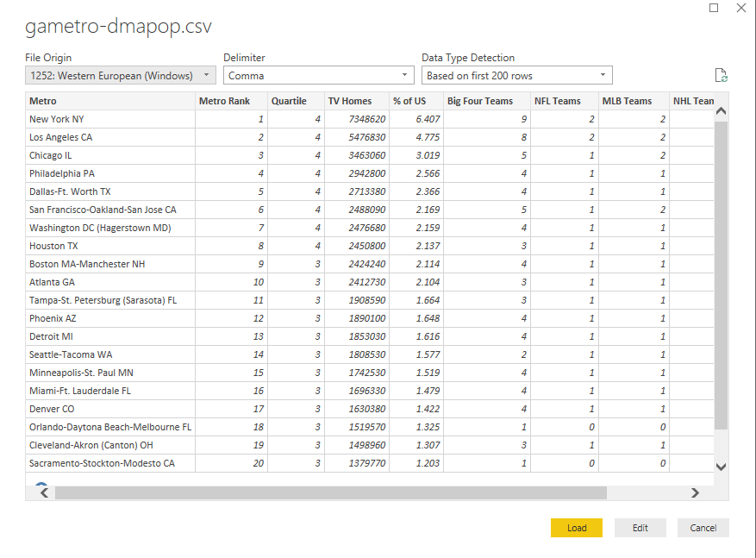Expand the Delimiter Comma dropdown
Image resolution: width=756 pixels, height=558 pixels.
point(318,76)
